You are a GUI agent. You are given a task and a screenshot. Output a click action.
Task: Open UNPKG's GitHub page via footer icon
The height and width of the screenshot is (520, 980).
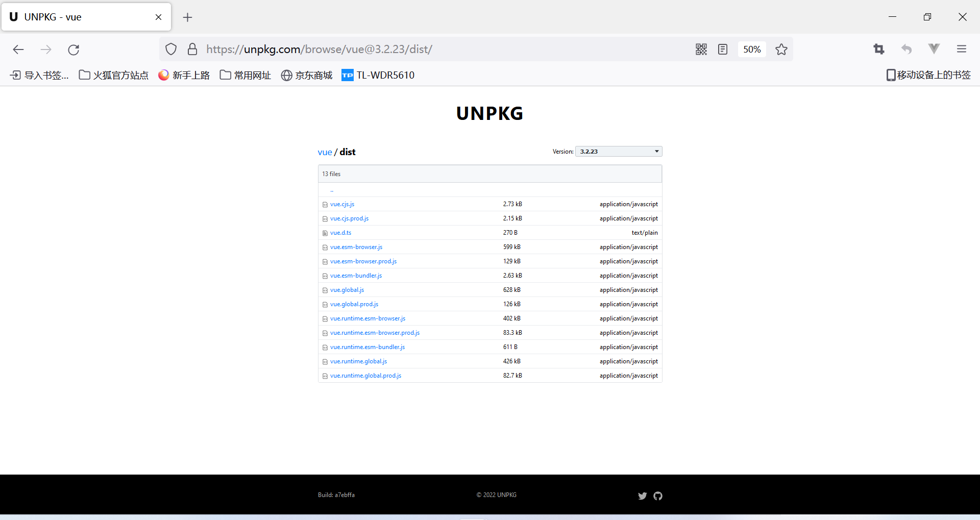(658, 496)
